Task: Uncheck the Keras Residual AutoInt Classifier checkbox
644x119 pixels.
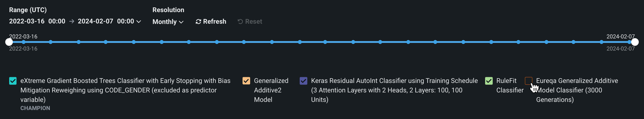Action: tap(303, 81)
